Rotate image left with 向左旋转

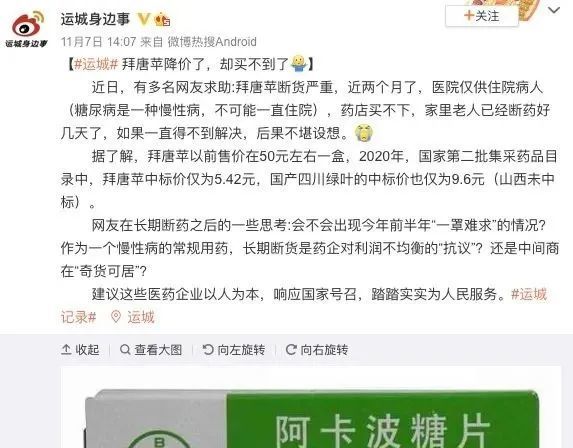coord(234,350)
